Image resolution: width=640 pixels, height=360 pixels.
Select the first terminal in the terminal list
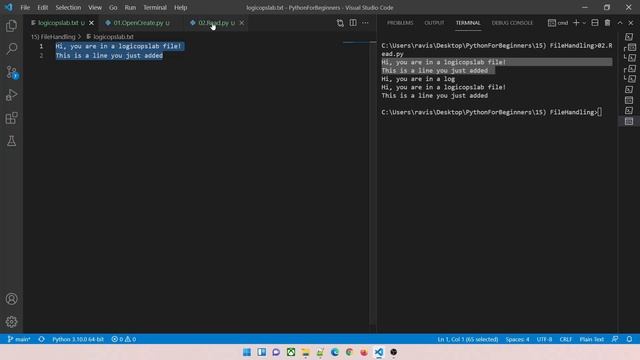tap(629, 37)
